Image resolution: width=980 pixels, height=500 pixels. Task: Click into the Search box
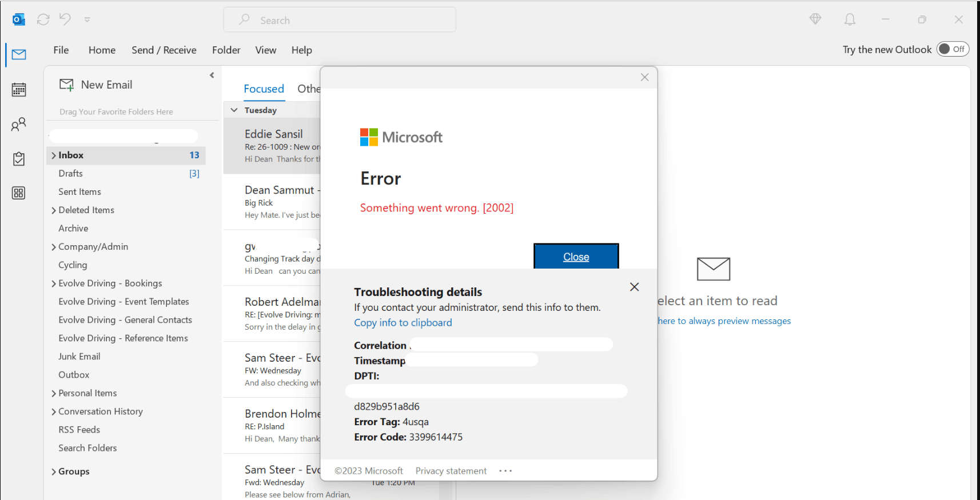340,19
